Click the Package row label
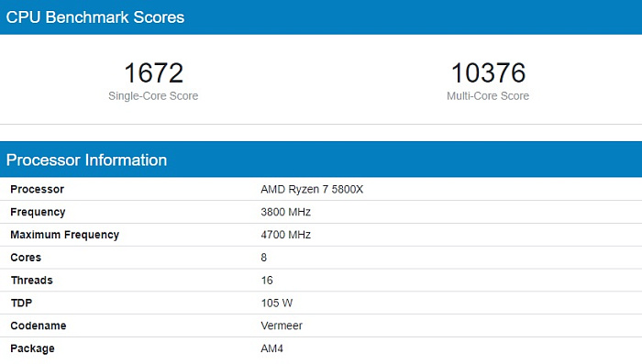This screenshot has height=364, width=642. (x=32, y=348)
